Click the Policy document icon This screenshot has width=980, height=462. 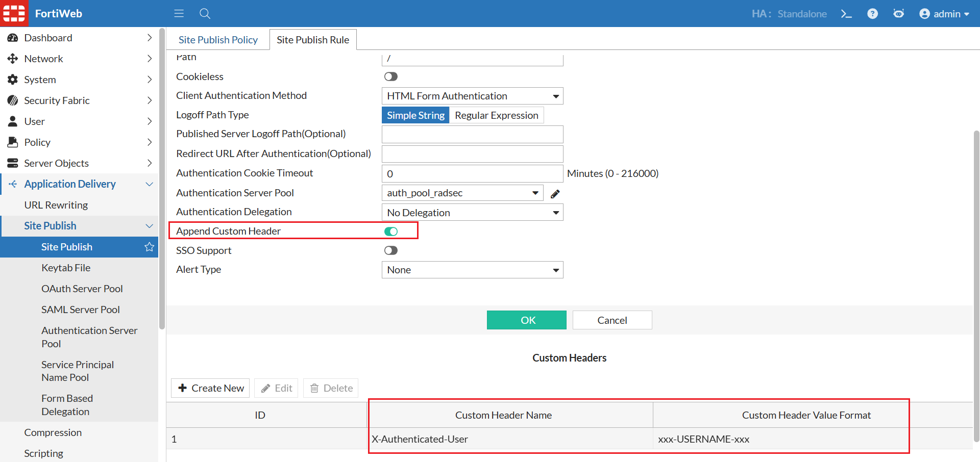(13, 142)
